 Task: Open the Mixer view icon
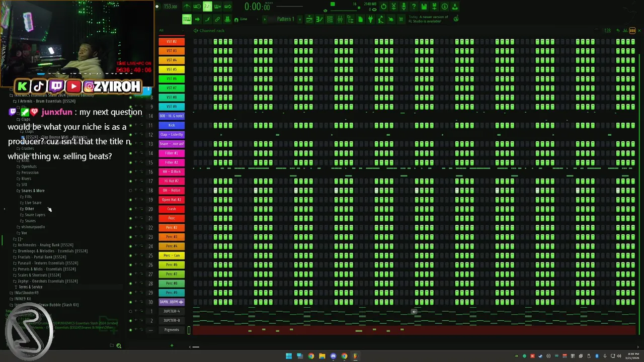point(340,19)
